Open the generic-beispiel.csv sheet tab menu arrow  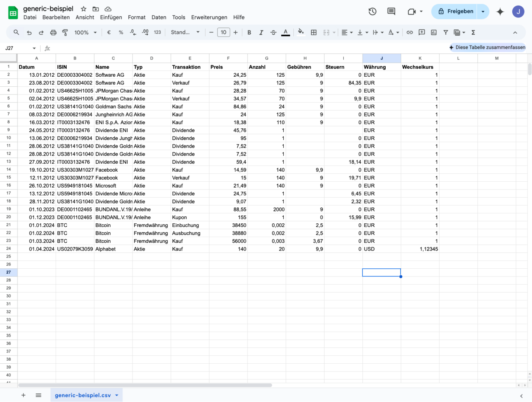[117, 395]
